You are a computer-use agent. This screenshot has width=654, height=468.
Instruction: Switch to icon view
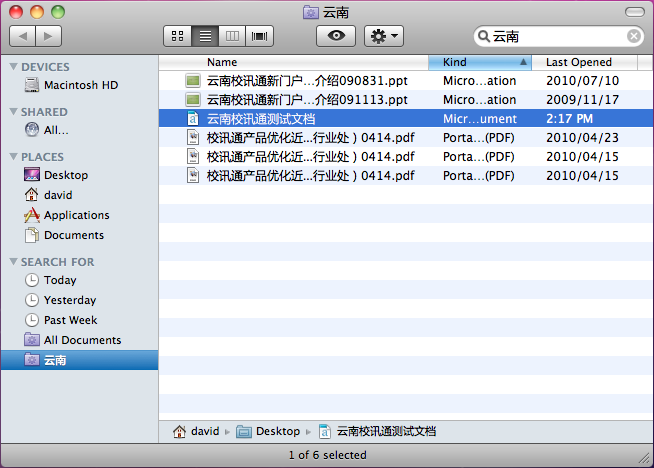coord(178,36)
